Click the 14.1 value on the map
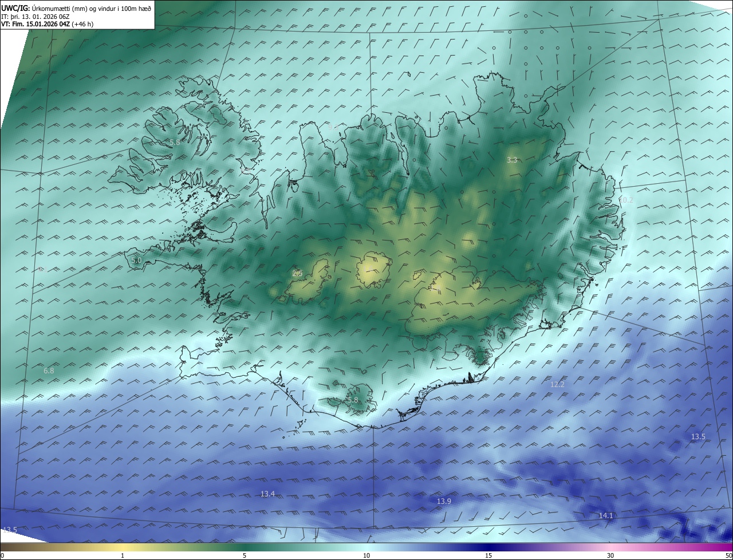Image resolution: width=733 pixels, height=560 pixels. pos(606,515)
